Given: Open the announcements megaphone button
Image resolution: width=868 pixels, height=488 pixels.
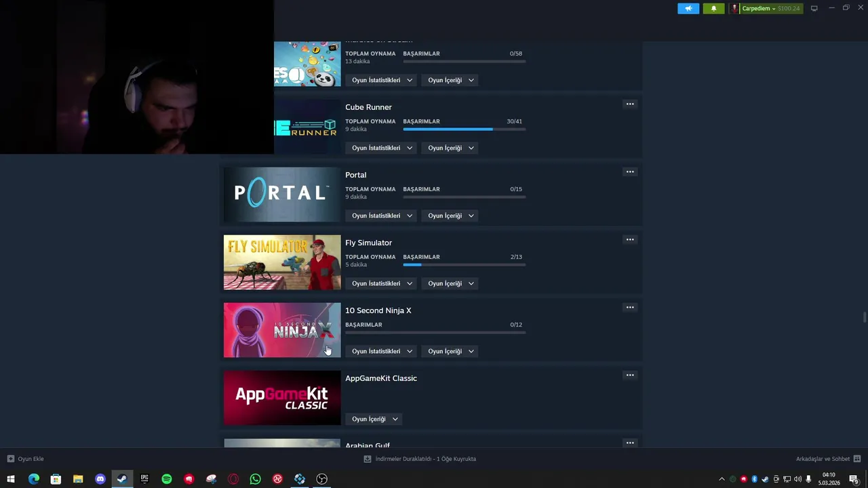Looking at the screenshot, I should tap(688, 8).
